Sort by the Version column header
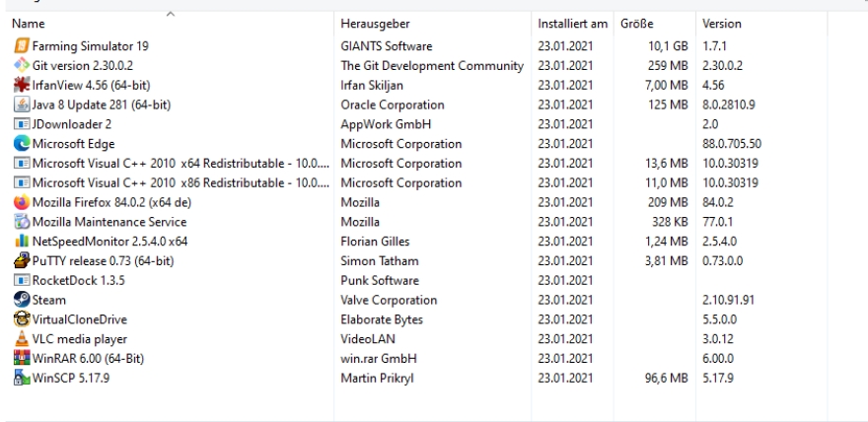The image size is (868, 422). 721,24
